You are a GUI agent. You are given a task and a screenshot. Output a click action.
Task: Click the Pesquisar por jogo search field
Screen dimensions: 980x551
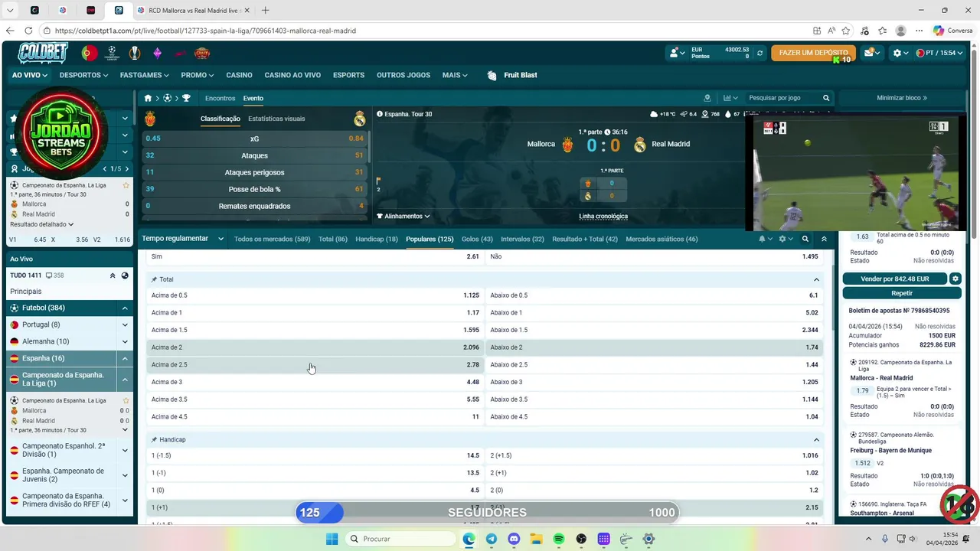(x=783, y=98)
